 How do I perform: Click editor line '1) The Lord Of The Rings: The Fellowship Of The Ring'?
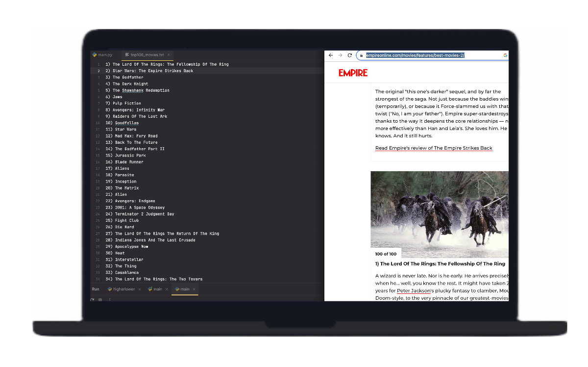(167, 64)
